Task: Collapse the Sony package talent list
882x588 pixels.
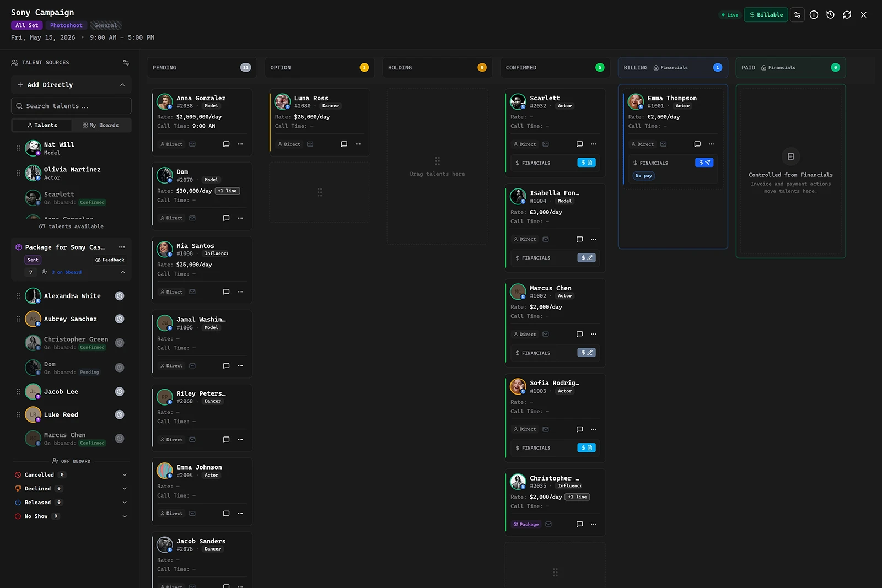Action: coord(123,272)
